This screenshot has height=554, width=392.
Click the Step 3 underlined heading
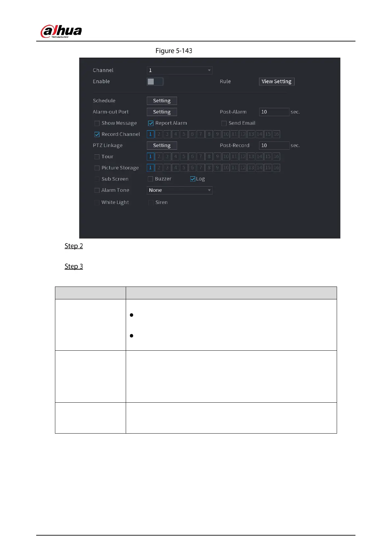pyautogui.click(x=74, y=266)
